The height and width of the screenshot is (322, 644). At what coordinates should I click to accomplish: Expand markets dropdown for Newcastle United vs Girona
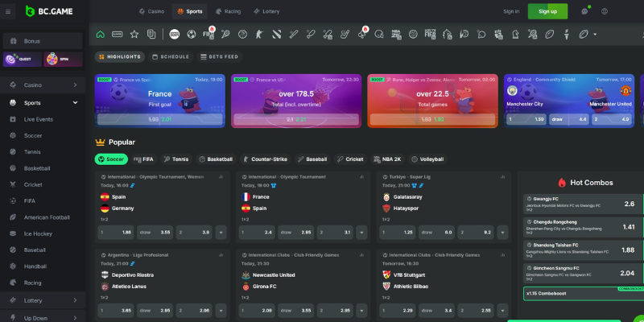(x=361, y=311)
